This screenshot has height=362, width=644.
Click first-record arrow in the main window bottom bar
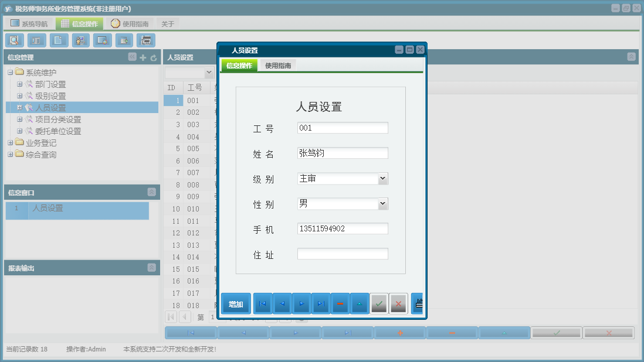coord(191,333)
